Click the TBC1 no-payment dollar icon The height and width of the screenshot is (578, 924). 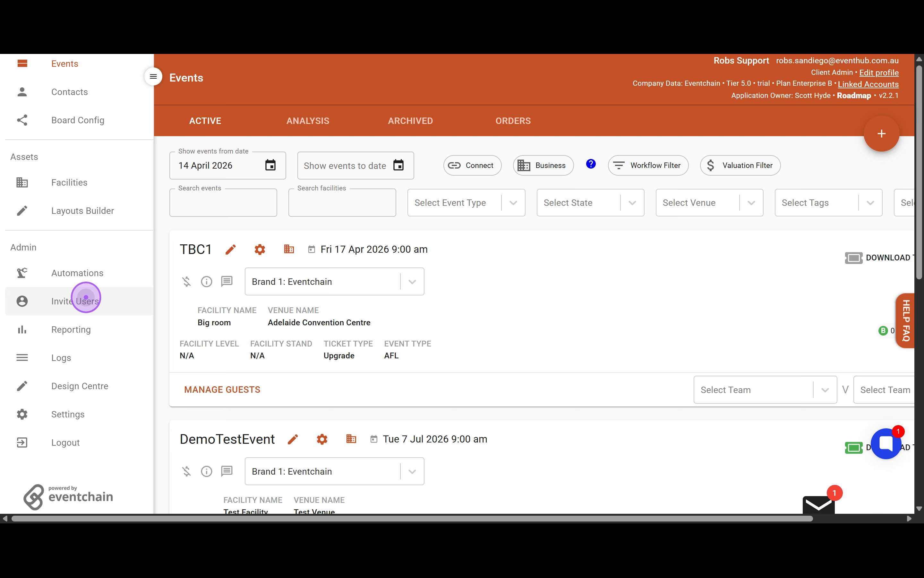(x=186, y=282)
